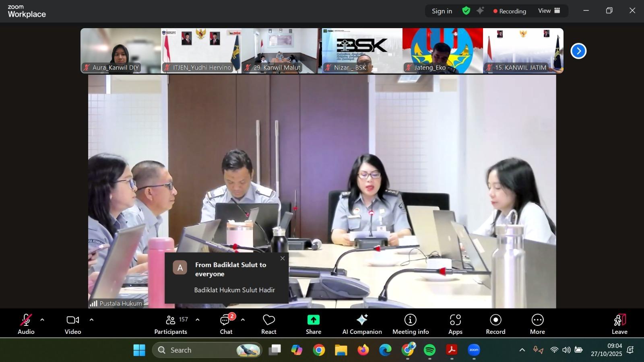Expand the chat options arrow
The image size is (644, 362).
pyautogui.click(x=243, y=320)
